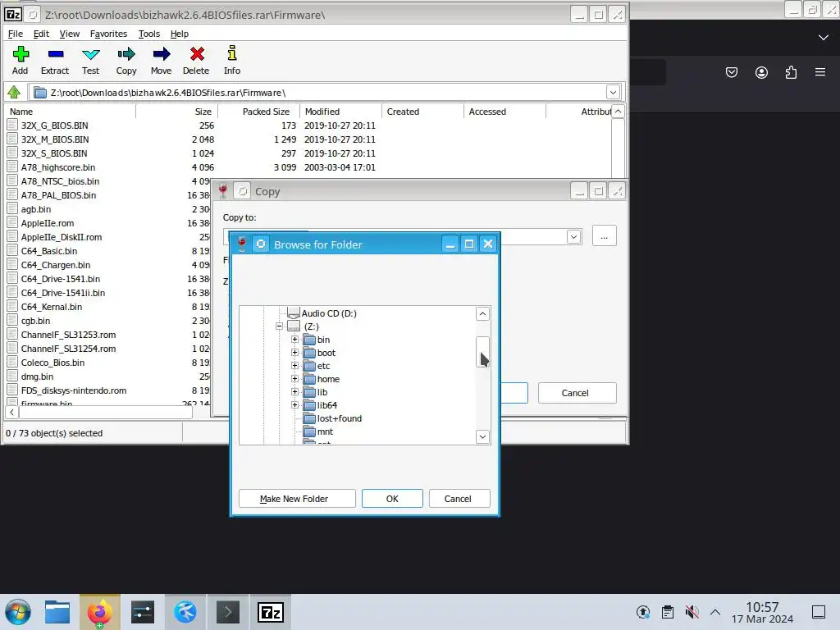Screen dimensions: 840x630
Task: Click the folder tree scroll up arrow
Action: (482, 314)
